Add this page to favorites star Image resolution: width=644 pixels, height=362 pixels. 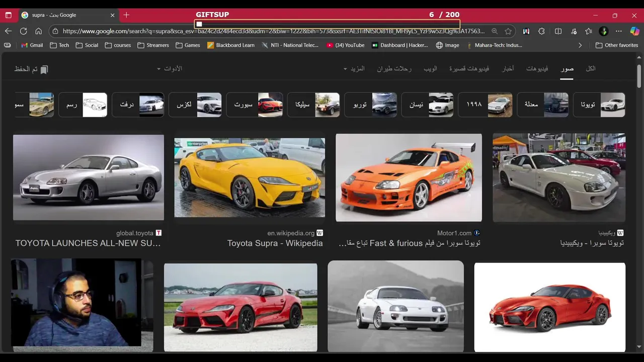[x=508, y=31]
